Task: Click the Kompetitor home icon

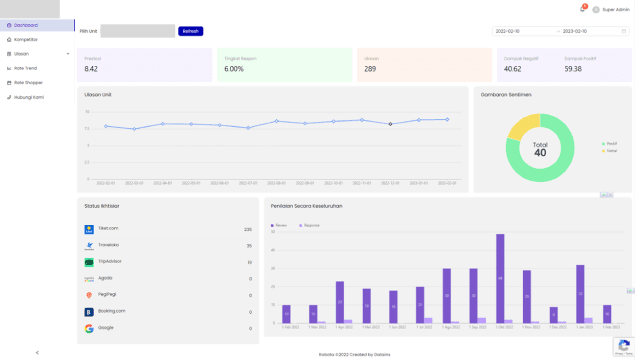Action: pos(9,40)
